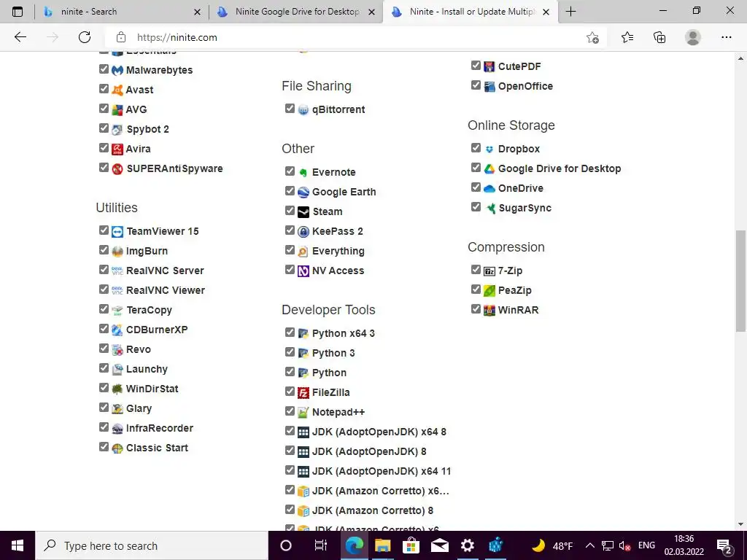The image size is (747, 560).
Task: Uncheck the Python x64 3 checkbox
Action: [x=290, y=332]
